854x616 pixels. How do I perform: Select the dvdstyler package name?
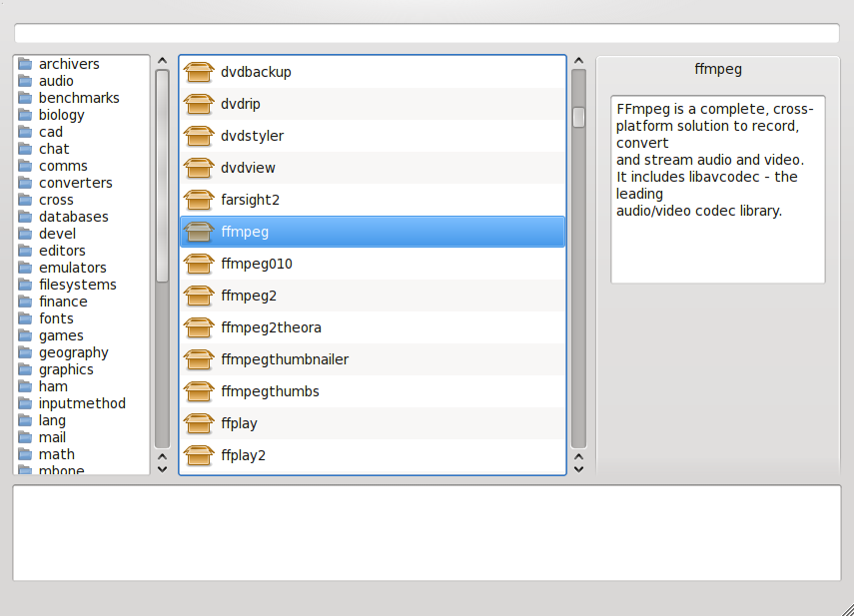pos(252,136)
